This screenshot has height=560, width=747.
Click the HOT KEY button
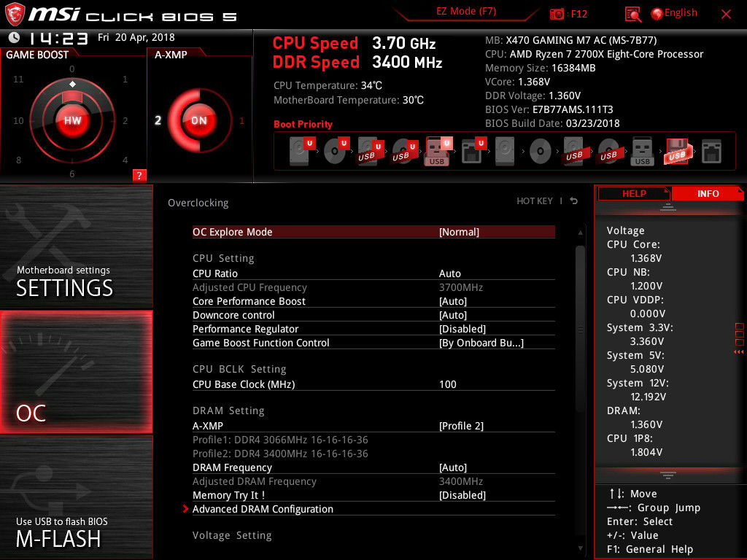click(535, 201)
